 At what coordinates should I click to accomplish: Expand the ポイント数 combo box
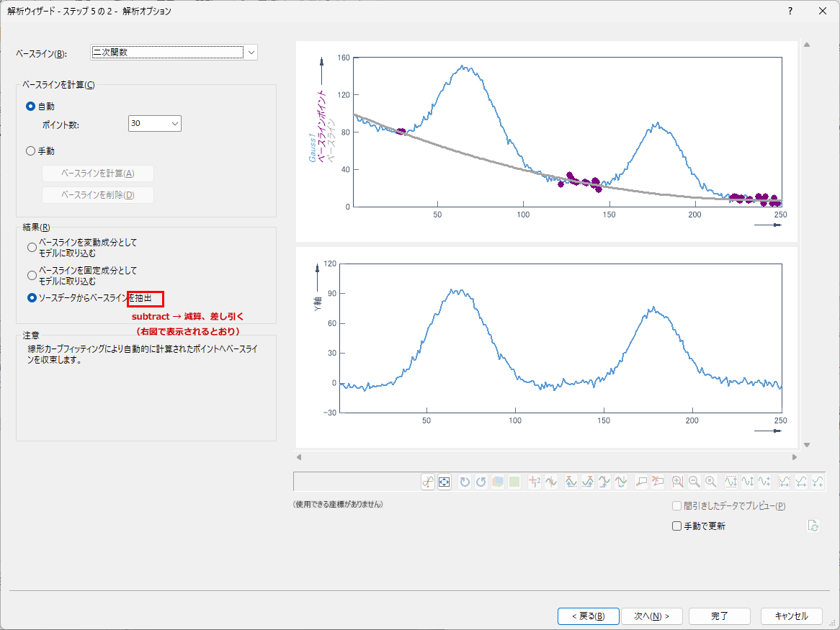click(174, 124)
